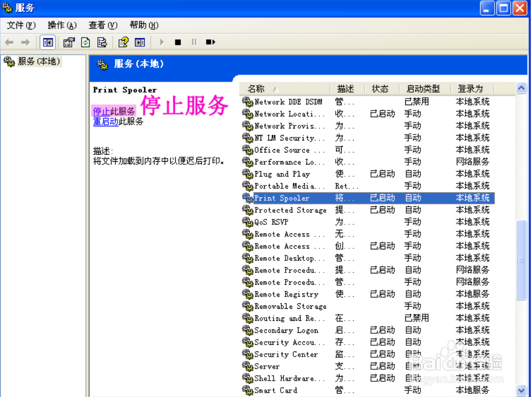Select the Secondary Logon service icon
The height and width of the screenshot is (397, 532).
248,330
